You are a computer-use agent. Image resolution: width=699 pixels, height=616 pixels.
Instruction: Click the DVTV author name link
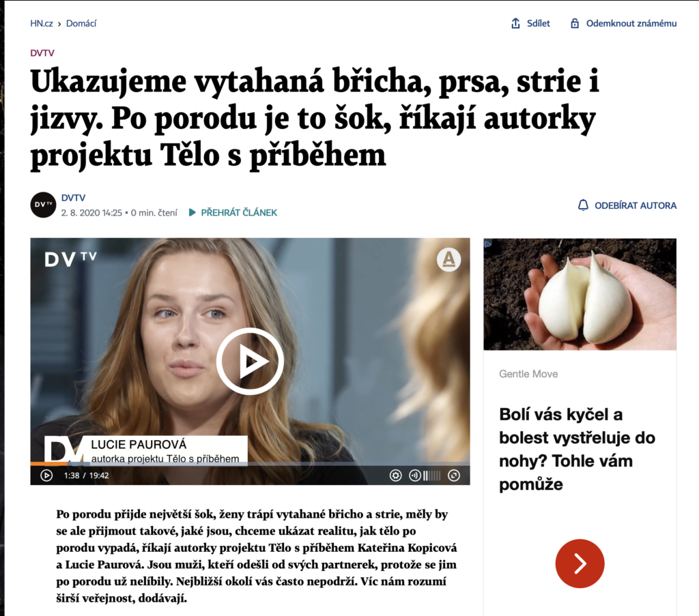73,198
